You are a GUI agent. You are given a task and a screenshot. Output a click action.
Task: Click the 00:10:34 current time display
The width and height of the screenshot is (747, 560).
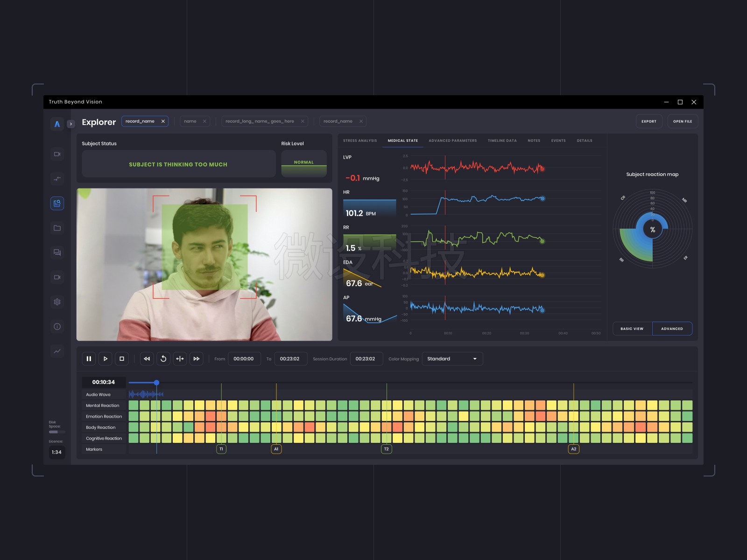104,382
